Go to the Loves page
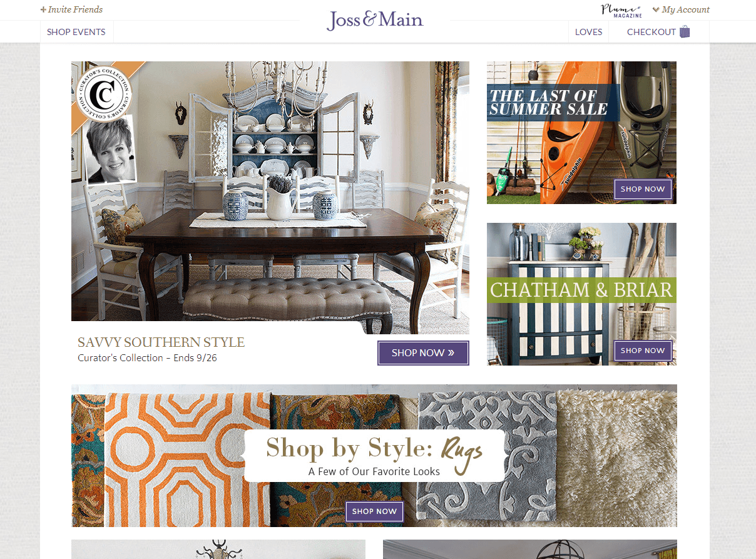756x559 pixels. click(589, 32)
